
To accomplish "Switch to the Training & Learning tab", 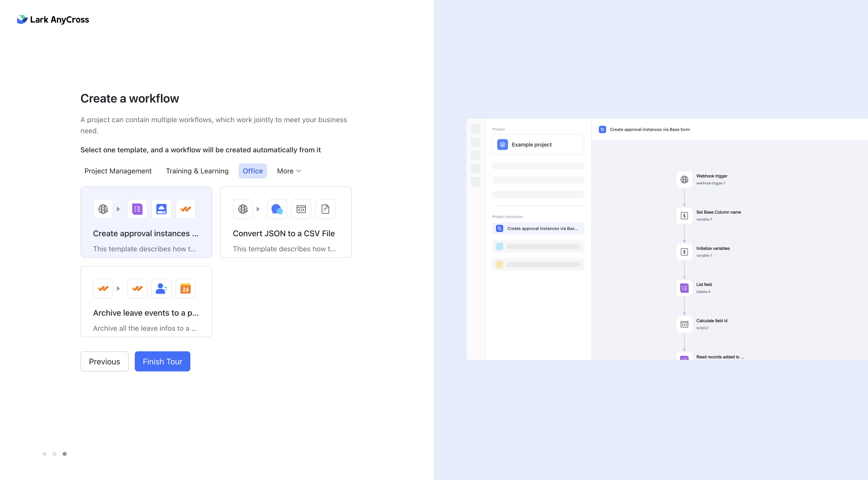I will click(197, 171).
